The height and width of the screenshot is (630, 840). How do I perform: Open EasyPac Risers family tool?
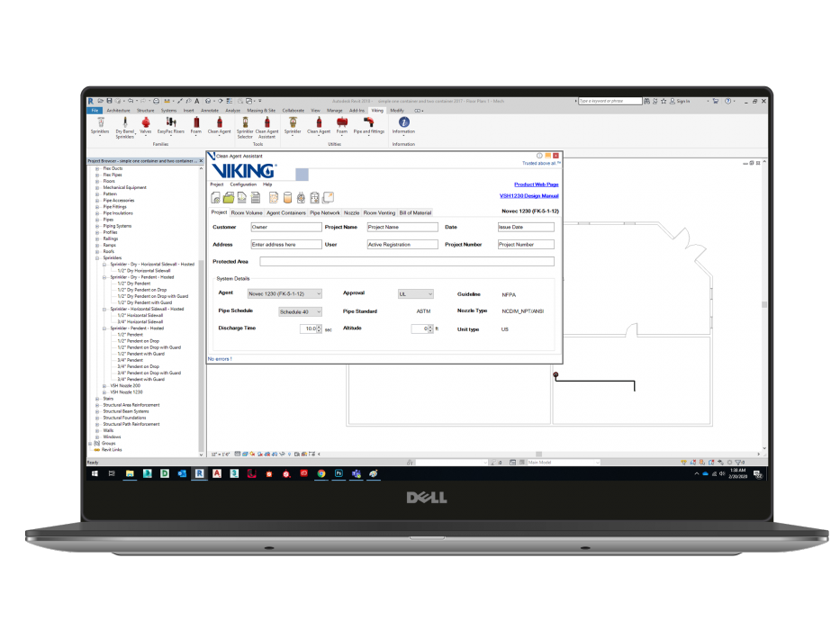click(170, 125)
